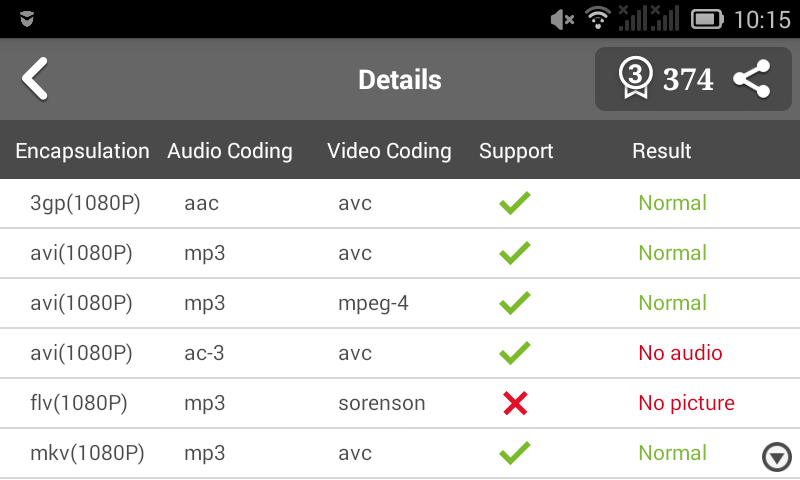
Task: Tap the 374 score button
Action: tap(688, 79)
